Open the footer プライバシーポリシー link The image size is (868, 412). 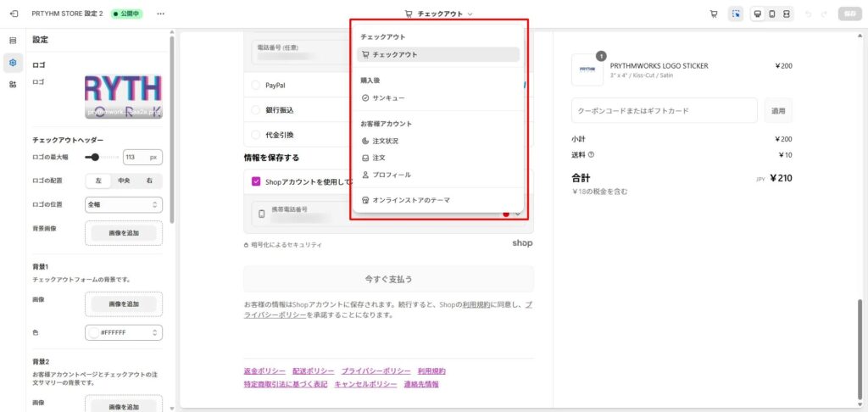[x=376, y=371]
